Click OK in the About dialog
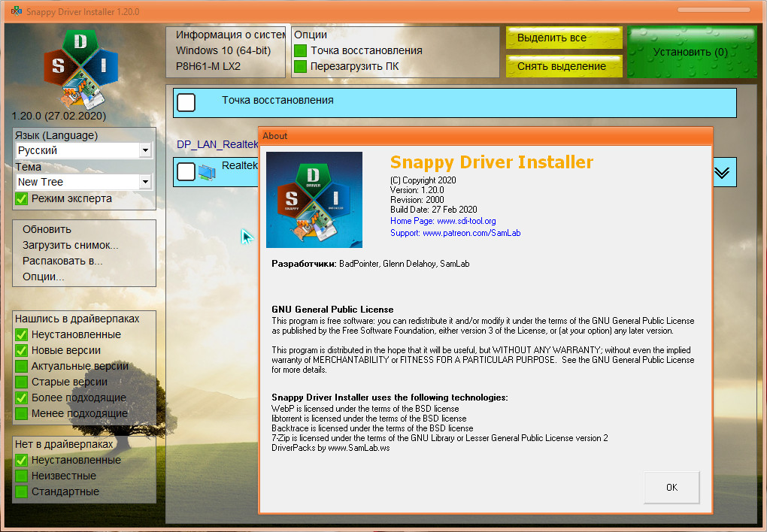Image resolution: width=767 pixels, height=532 pixels. pos(672,488)
